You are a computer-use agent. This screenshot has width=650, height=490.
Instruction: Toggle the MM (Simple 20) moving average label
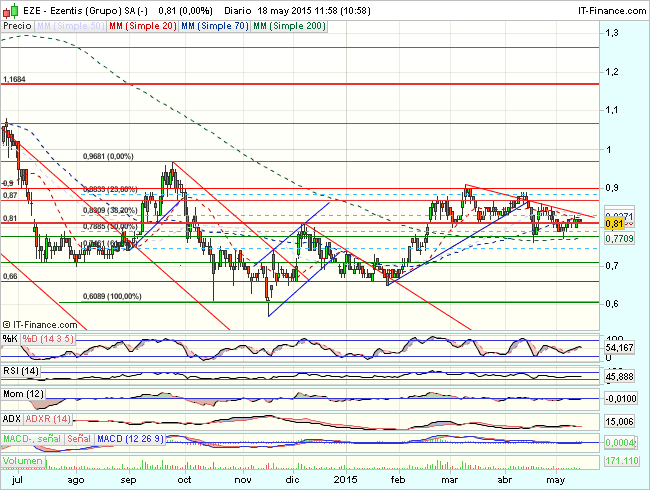click(x=143, y=26)
